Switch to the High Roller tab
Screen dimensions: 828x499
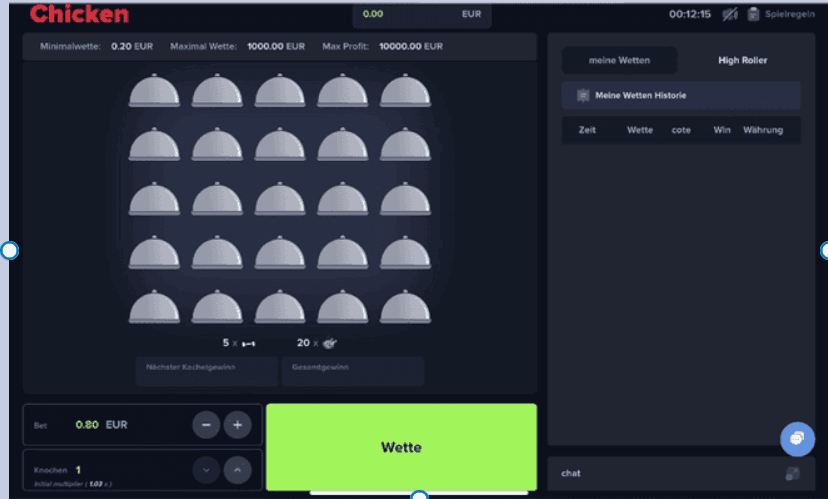point(742,60)
